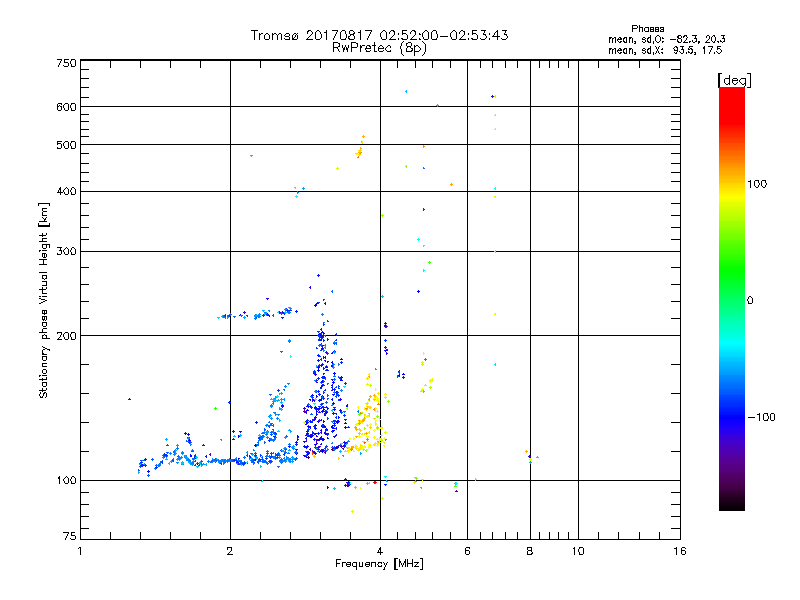Click the y-axis '750' tick label
The height and width of the screenshot is (600, 800).
click(x=66, y=63)
